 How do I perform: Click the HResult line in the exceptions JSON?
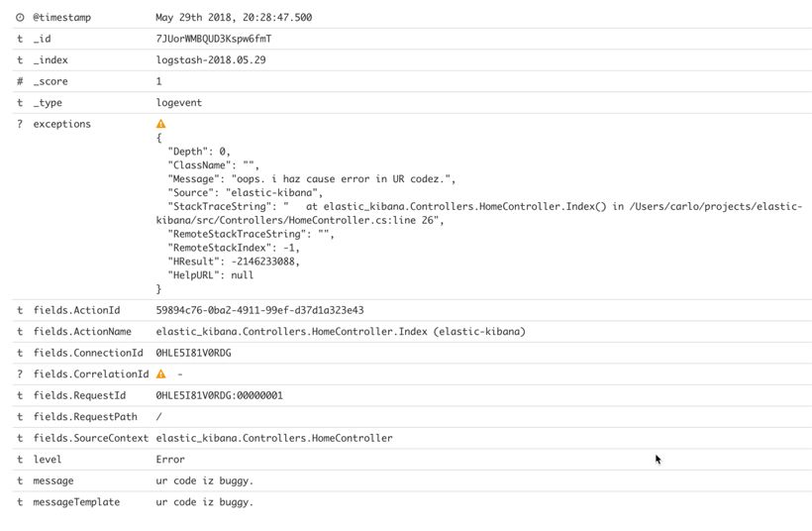[x=233, y=262]
